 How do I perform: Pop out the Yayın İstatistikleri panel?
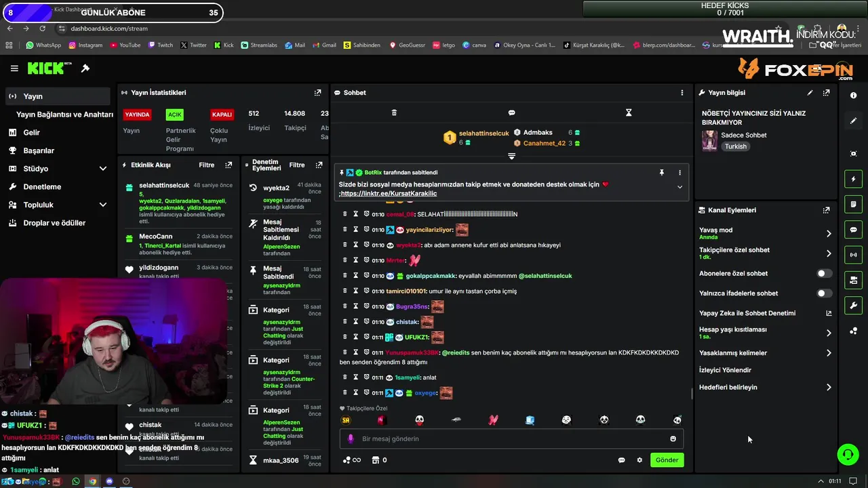pos(317,93)
